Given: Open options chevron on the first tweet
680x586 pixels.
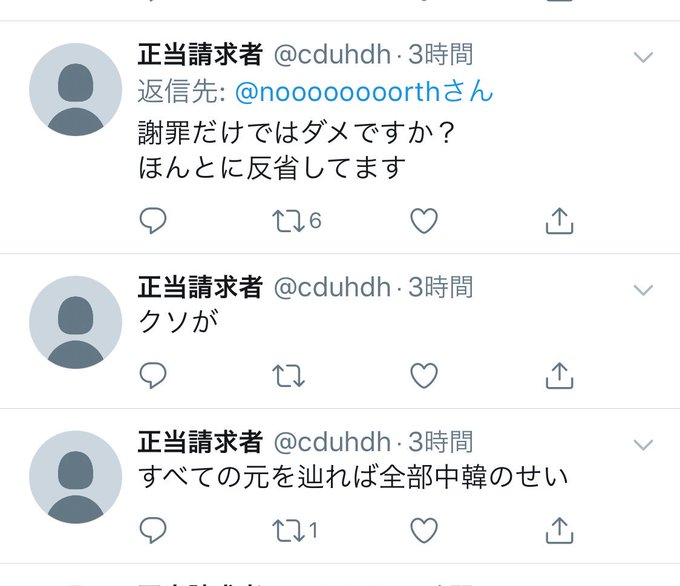Looking at the screenshot, I should pyautogui.click(x=643, y=57).
